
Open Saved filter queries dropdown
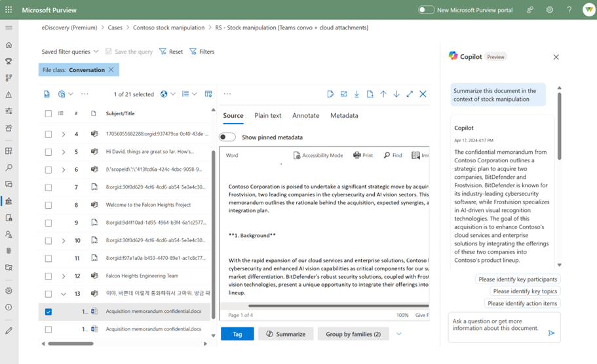(x=70, y=52)
